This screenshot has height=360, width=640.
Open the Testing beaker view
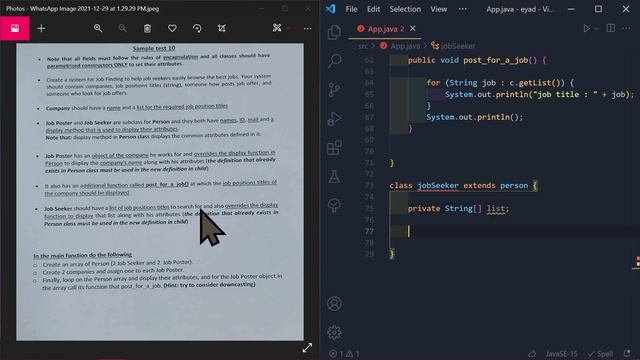334,176
